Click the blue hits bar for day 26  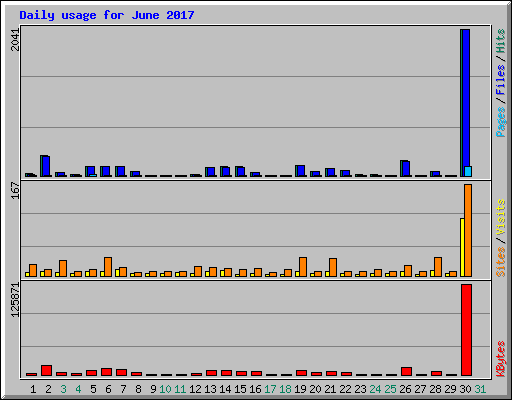[x=406, y=169]
